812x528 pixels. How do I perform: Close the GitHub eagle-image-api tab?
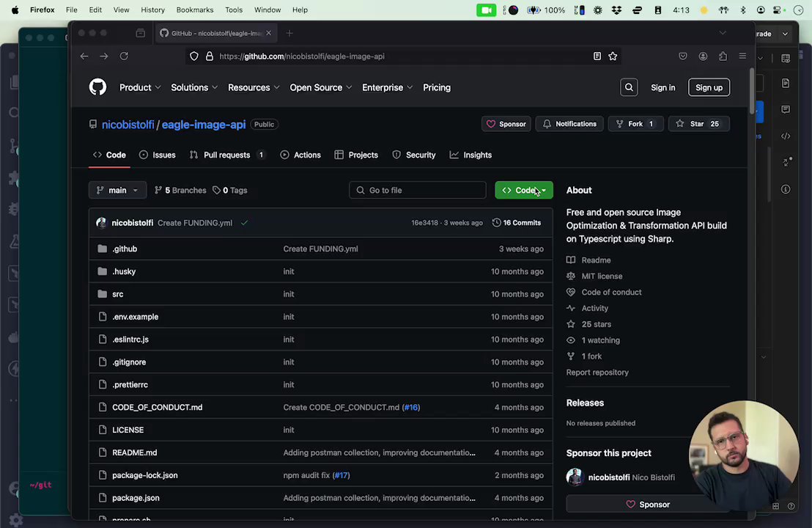pyautogui.click(x=268, y=33)
